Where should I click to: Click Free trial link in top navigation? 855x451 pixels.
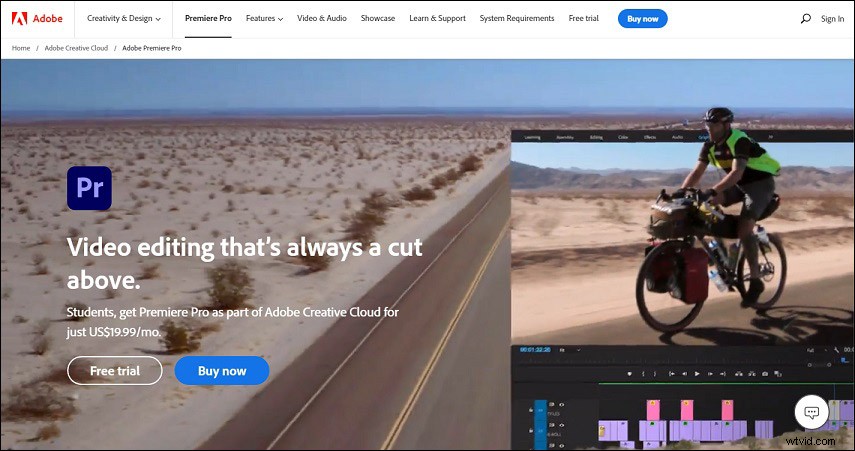(583, 19)
